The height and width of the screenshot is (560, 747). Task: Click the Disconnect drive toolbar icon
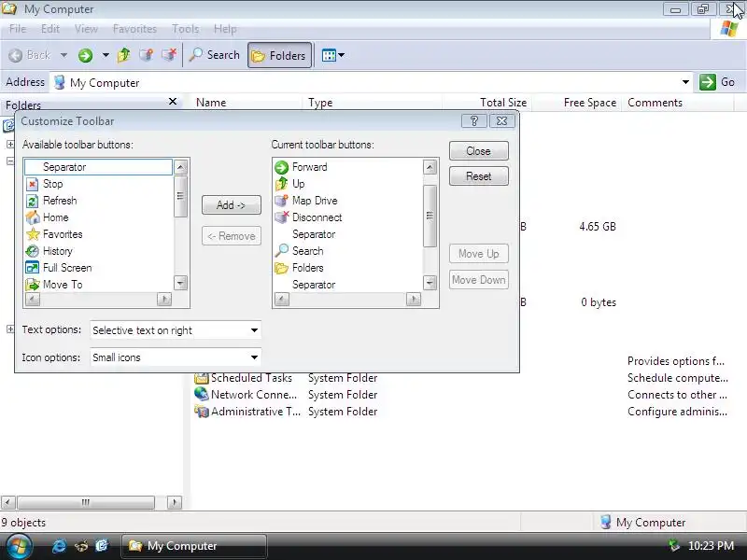(x=169, y=55)
